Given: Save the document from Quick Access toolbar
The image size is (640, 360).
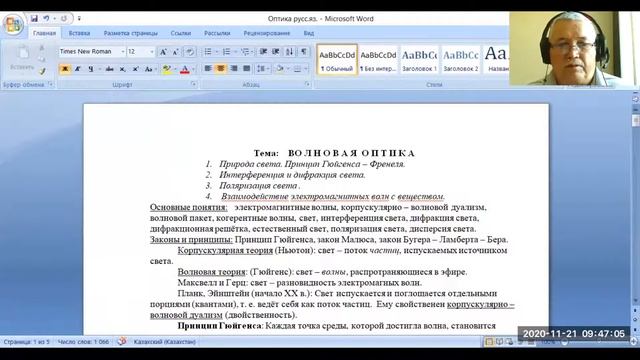Looking at the screenshot, I should click(34, 18).
